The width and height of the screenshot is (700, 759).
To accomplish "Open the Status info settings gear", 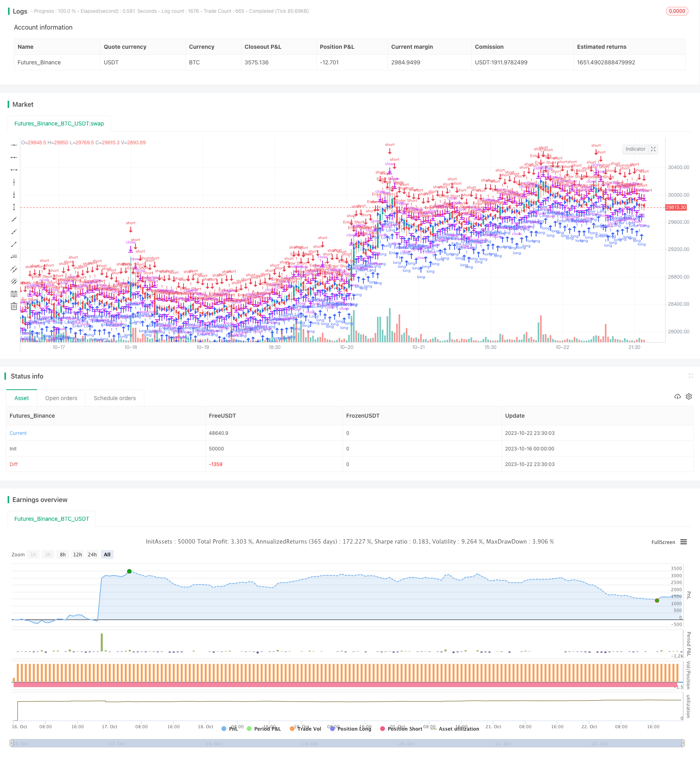I will pyautogui.click(x=688, y=396).
